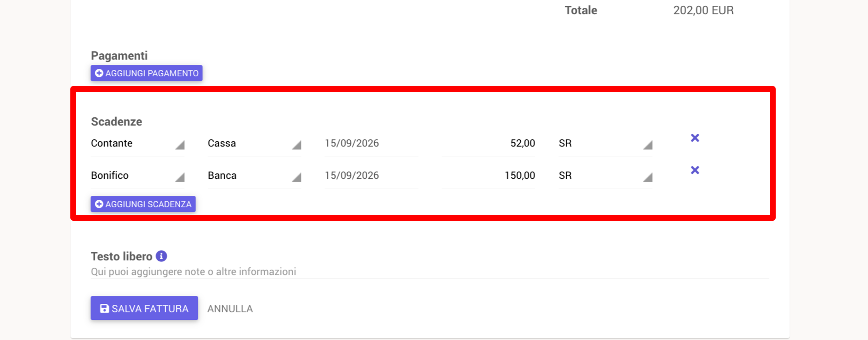Focus the Testo libero notes field
Viewport: 868px width, 340px height.
point(430,272)
